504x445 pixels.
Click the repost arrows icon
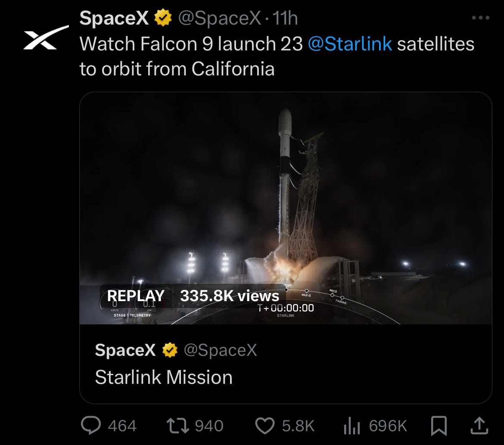coord(178,425)
